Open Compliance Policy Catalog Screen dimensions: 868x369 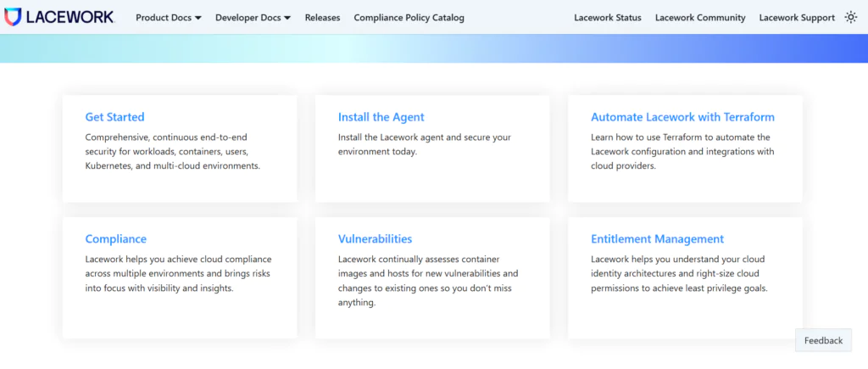click(409, 18)
